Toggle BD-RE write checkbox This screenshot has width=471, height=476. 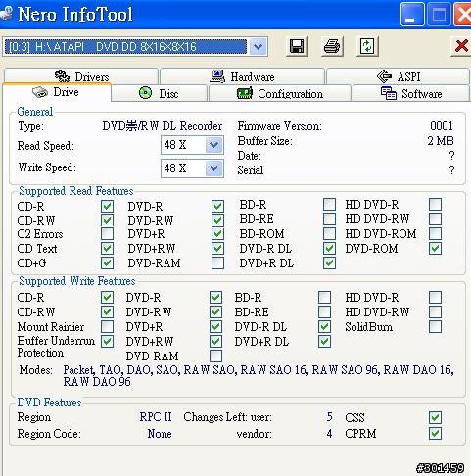click(x=324, y=311)
